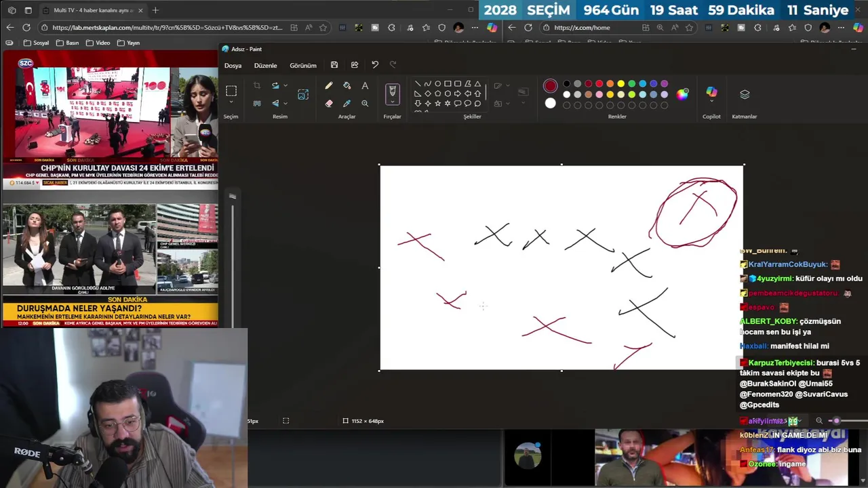The width and height of the screenshot is (868, 488).
Task: Open the Yayın bookmarks folder
Action: [129, 43]
